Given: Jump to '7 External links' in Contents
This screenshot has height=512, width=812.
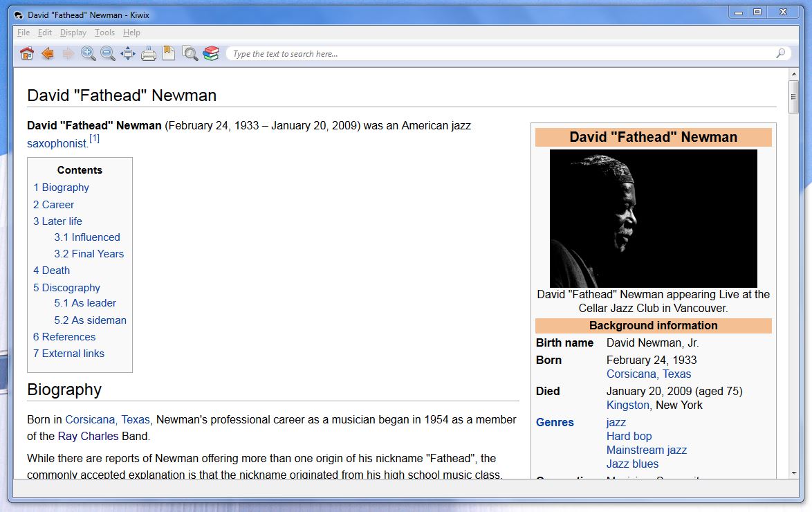Looking at the screenshot, I should (68, 354).
